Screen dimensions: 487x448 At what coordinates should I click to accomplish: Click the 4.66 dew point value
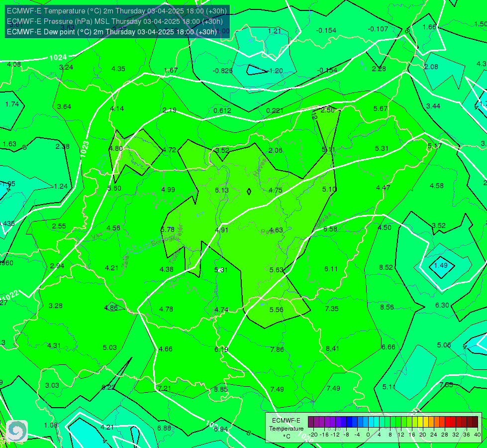point(166,349)
